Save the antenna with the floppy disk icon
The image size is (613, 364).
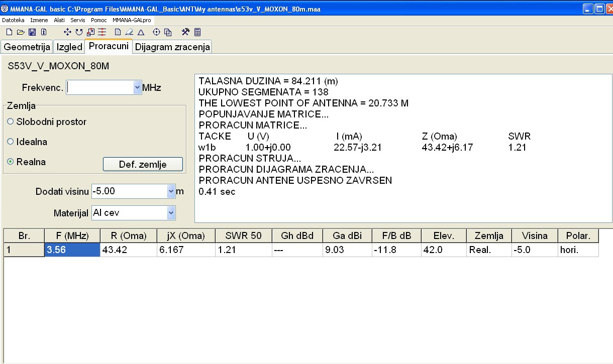(x=32, y=32)
